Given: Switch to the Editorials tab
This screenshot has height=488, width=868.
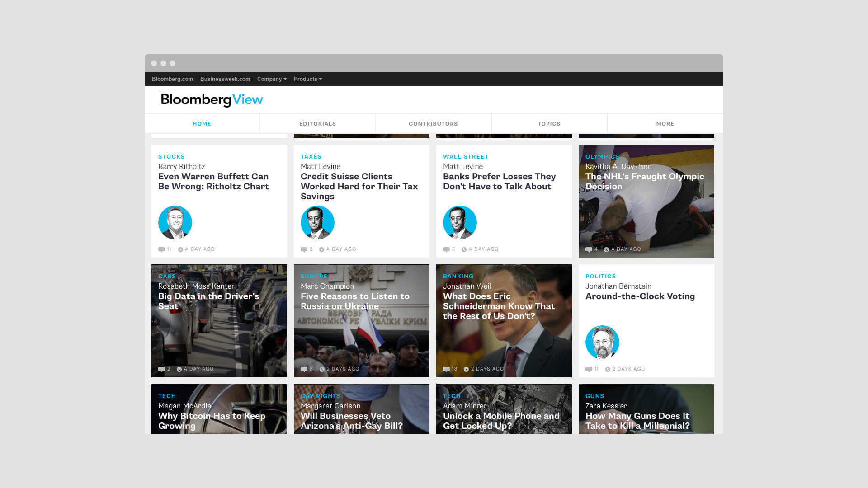Looking at the screenshot, I should pos(318,124).
